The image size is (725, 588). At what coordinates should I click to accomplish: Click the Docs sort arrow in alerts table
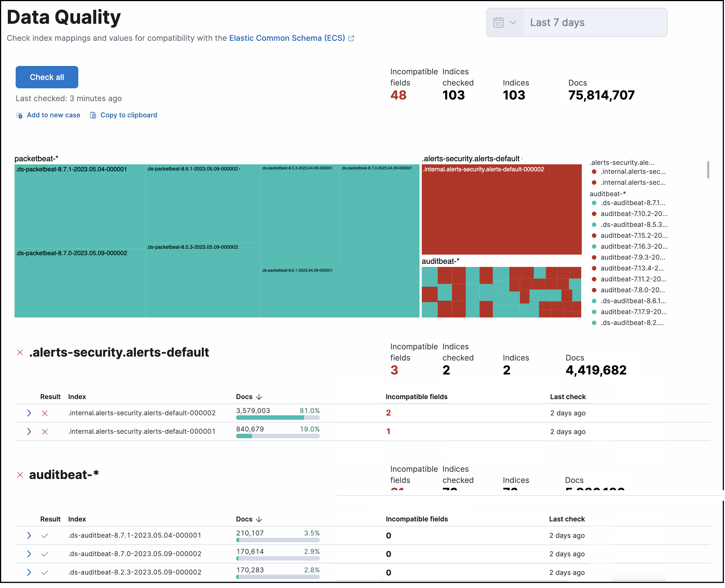(259, 397)
